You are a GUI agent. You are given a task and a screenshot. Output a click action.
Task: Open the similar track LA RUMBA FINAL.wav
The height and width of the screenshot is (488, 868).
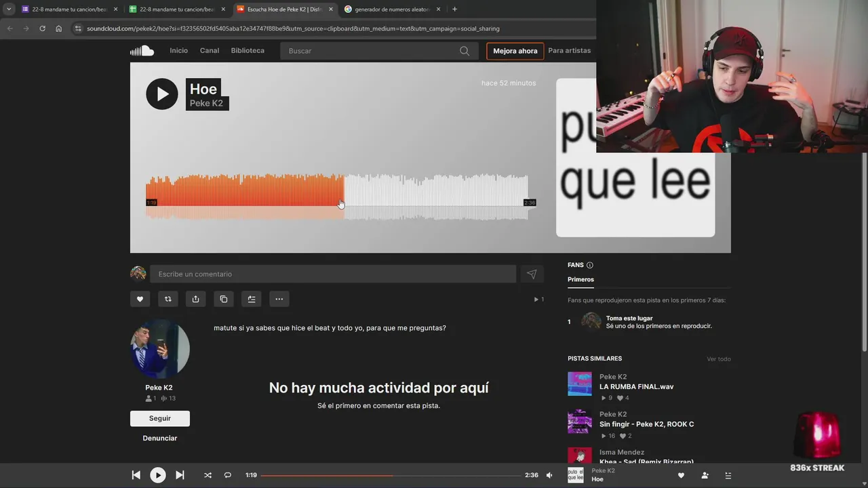pyautogui.click(x=636, y=387)
